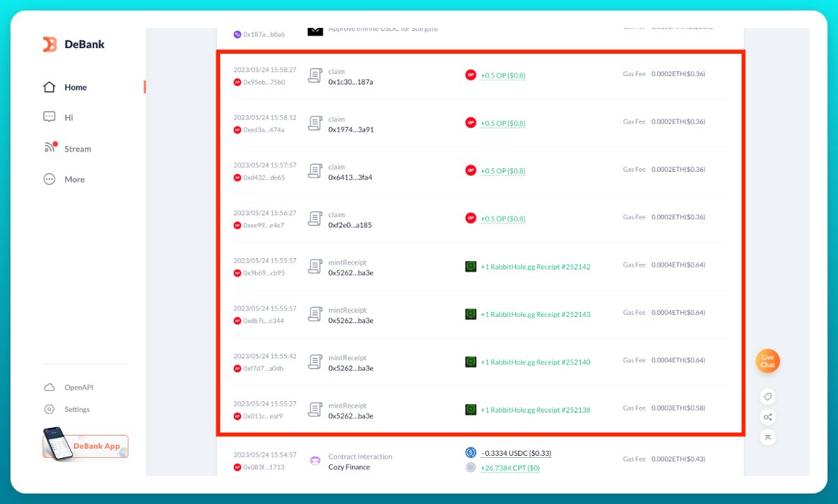Click the More ellipsis icon
The image size is (838, 504).
[x=49, y=179]
